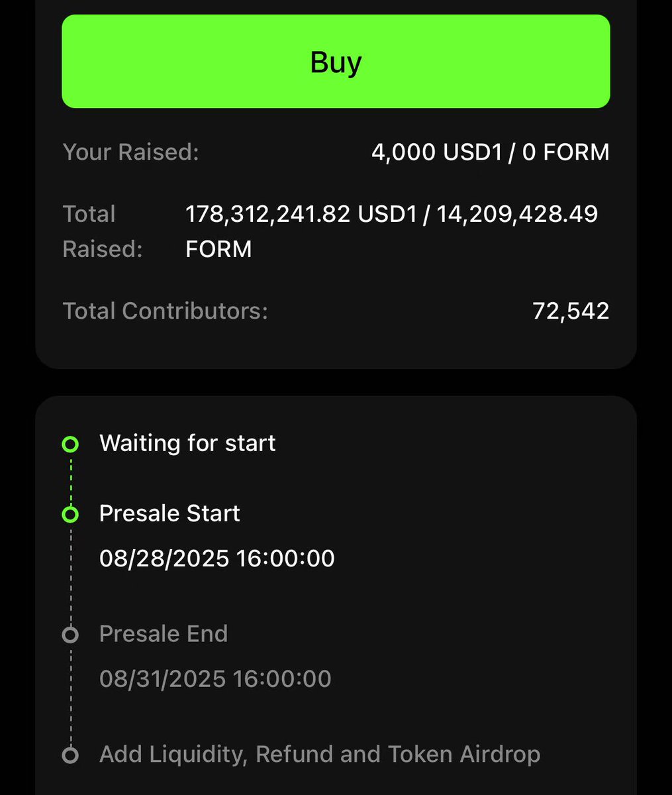Viewport: 672px width, 795px height.
Task: Tap the green Buy button
Action: click(x=336, y=61)
